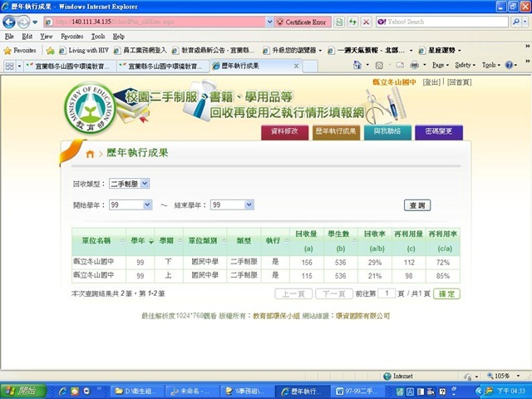
Task: Click the 確定 confirm page button
Action: point(446,293)
